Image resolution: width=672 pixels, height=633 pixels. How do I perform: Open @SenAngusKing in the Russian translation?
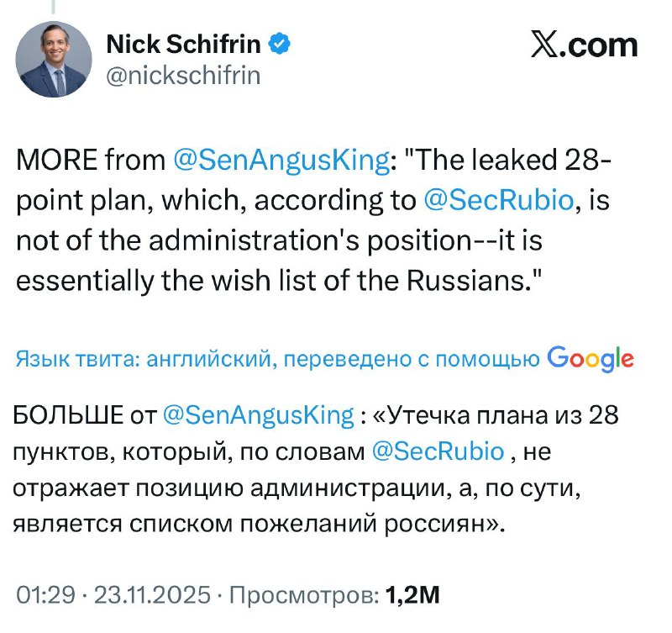[x=260, y=413]
